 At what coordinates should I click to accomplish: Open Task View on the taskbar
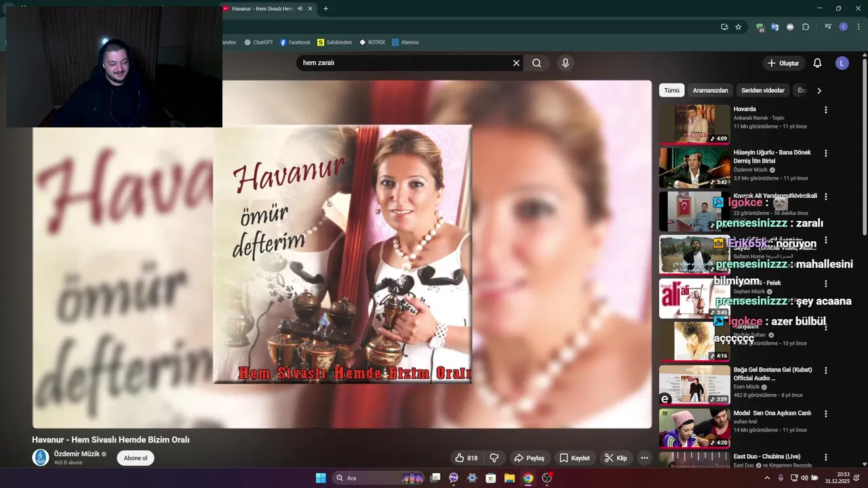pos(435,478)
